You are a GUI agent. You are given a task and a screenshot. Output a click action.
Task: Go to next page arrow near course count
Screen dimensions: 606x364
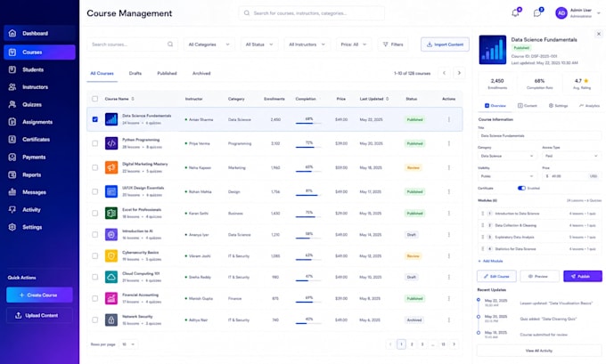[459, 73]
